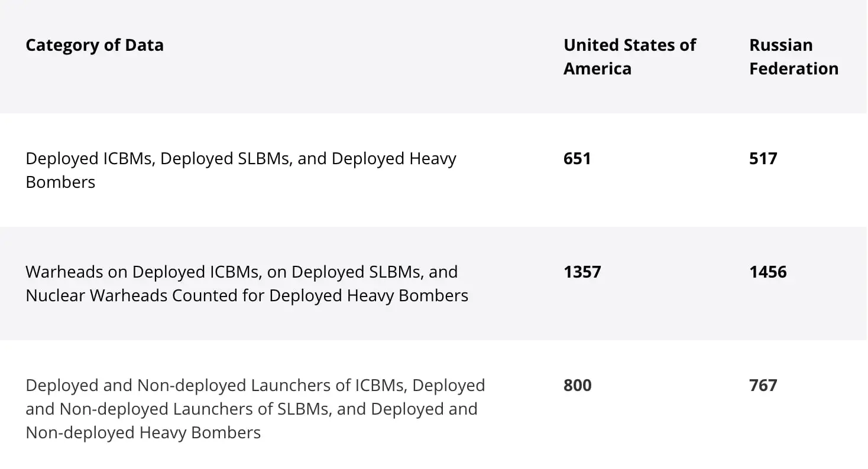868x469 pixels.
Task: Select the Deployed and Non-deployed Launchers row label
Action: 255,409
